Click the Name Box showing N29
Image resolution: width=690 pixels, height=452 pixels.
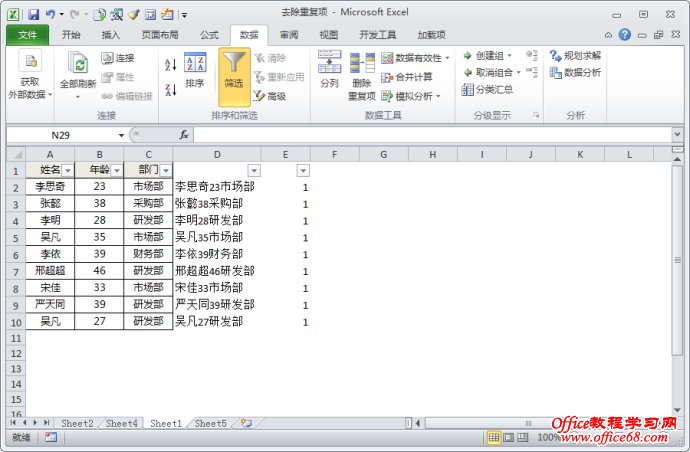[x=61, y=135]
